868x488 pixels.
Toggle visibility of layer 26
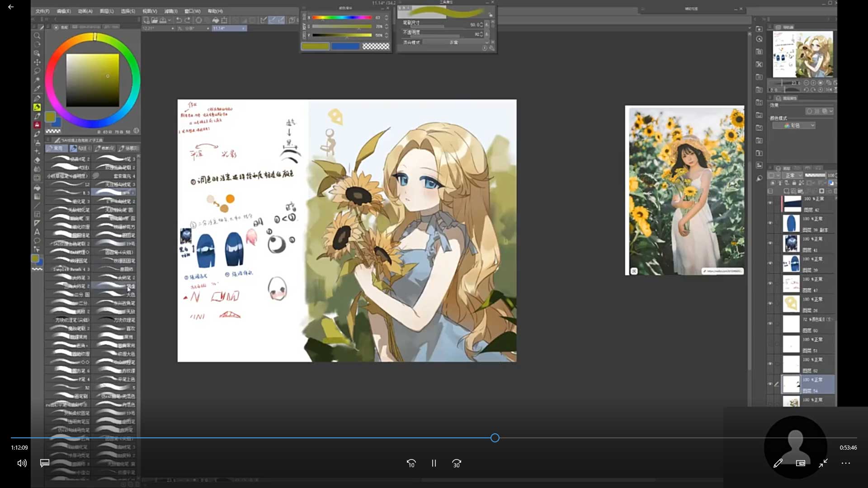point(770,303)
